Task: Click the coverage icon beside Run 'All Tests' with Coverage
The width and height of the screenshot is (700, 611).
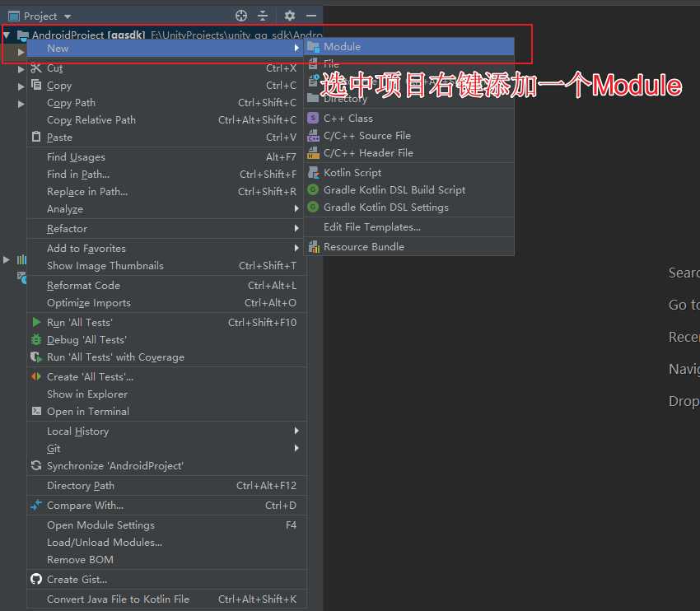Action: (35, 357)
